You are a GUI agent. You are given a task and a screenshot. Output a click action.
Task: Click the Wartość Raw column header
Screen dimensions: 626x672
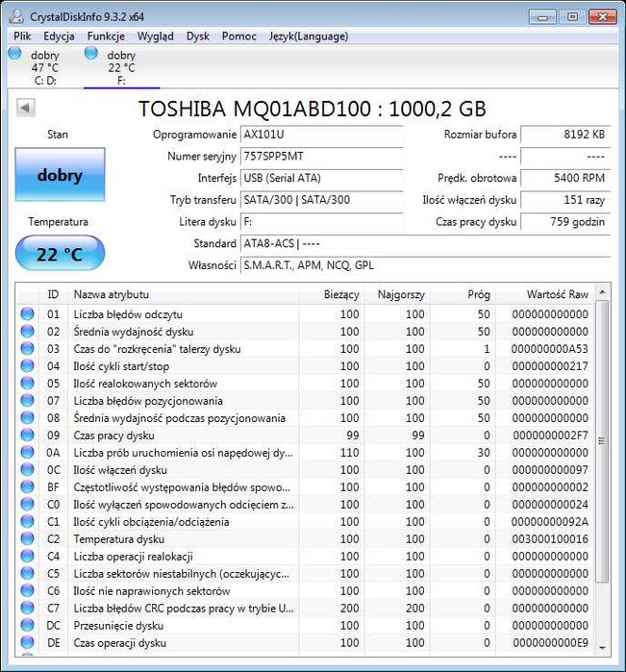[x=544, y=294]
